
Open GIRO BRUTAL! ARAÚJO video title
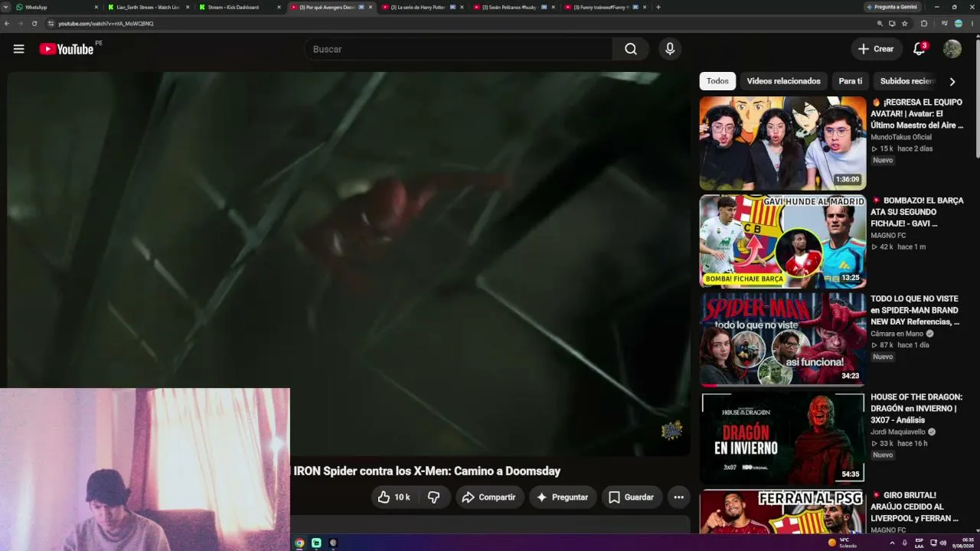coord(915,507)
